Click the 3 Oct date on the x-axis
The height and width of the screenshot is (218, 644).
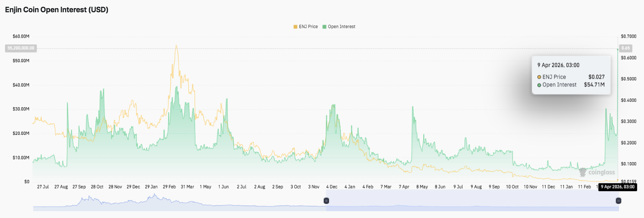296,187
